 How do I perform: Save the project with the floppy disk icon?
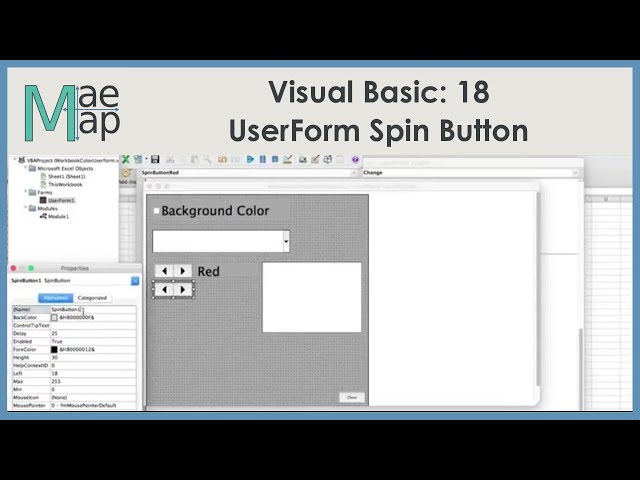point(155,160)
